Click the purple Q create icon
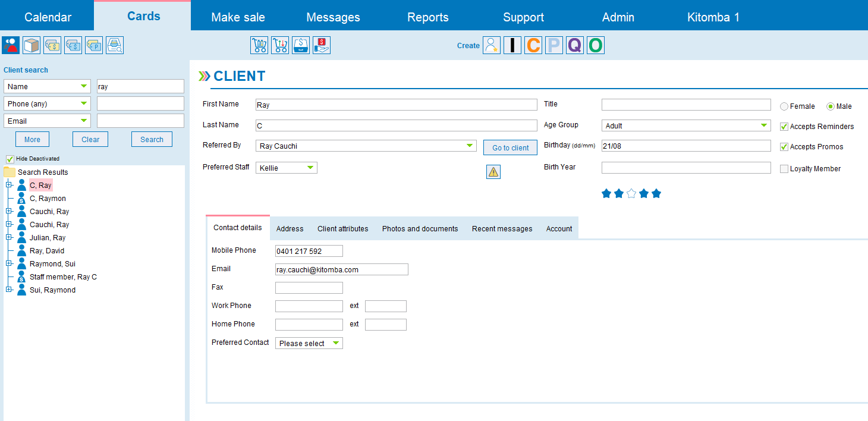This screenshot has width=868, height=421. point(575,45)
